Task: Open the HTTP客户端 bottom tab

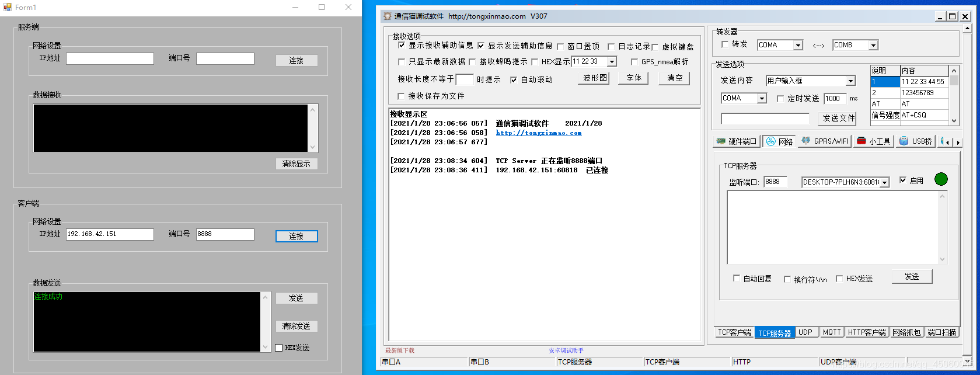Action: click(x=867, y=332)
